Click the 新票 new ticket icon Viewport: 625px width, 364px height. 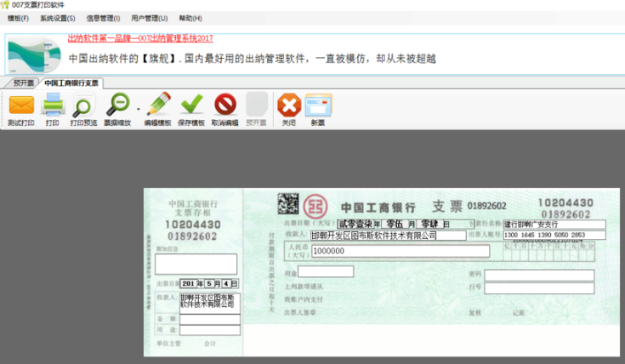tap(319, 105)
